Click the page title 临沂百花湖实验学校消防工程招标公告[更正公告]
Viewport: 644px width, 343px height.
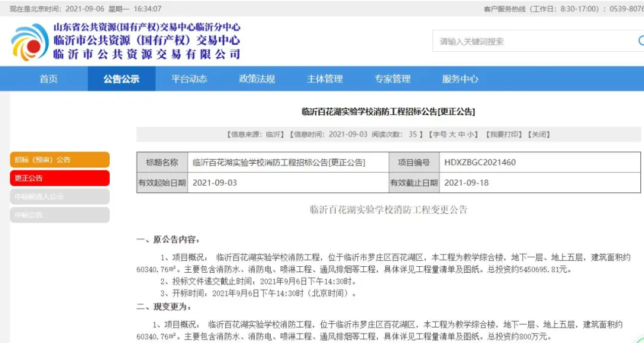pyautogui.click(x=388, y=111)
